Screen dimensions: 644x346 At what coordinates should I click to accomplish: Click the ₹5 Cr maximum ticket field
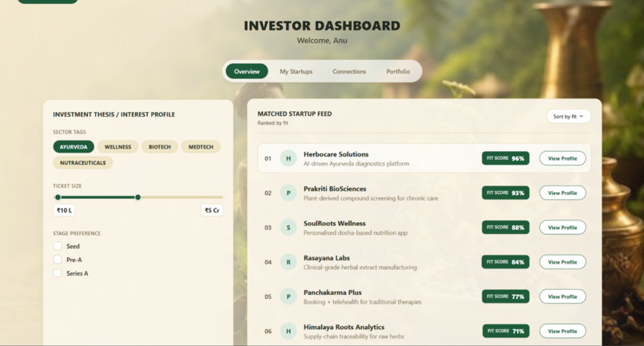(x=212, y=210)
